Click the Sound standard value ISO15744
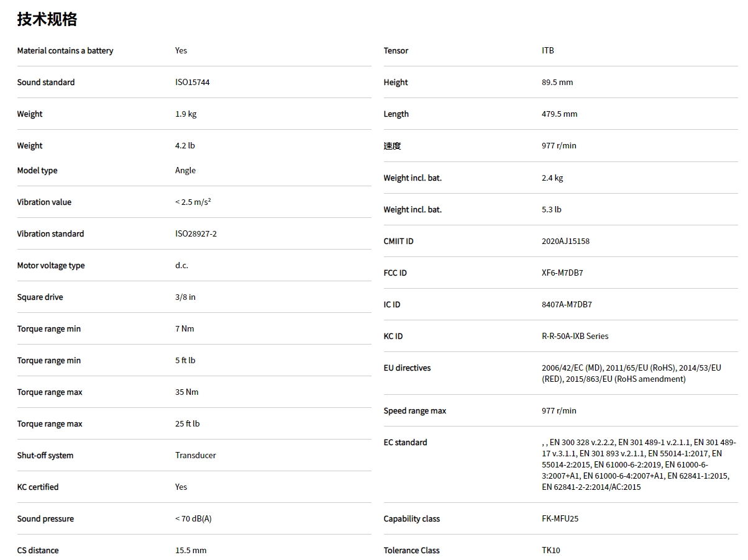The height and width of the screenshot is (560, 748). (192, 83)
